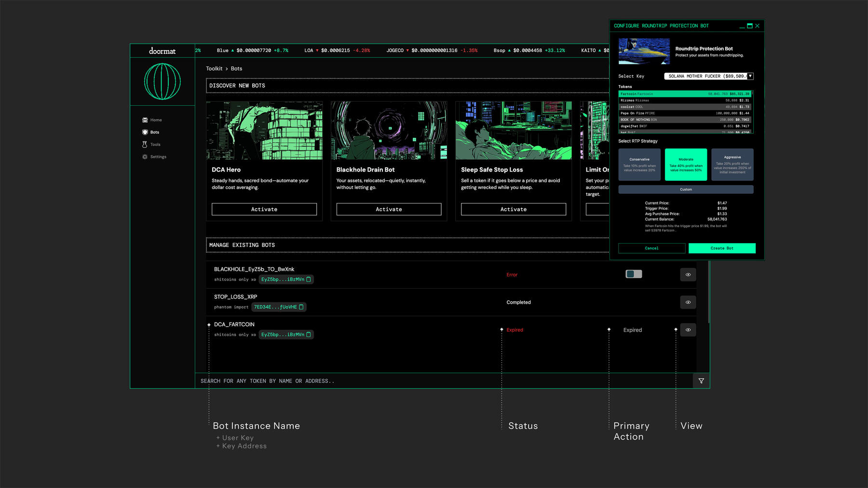Toggle the BLACKHOLE bot on/off switch
868x488 pixels.
click(x=634, y=274)
